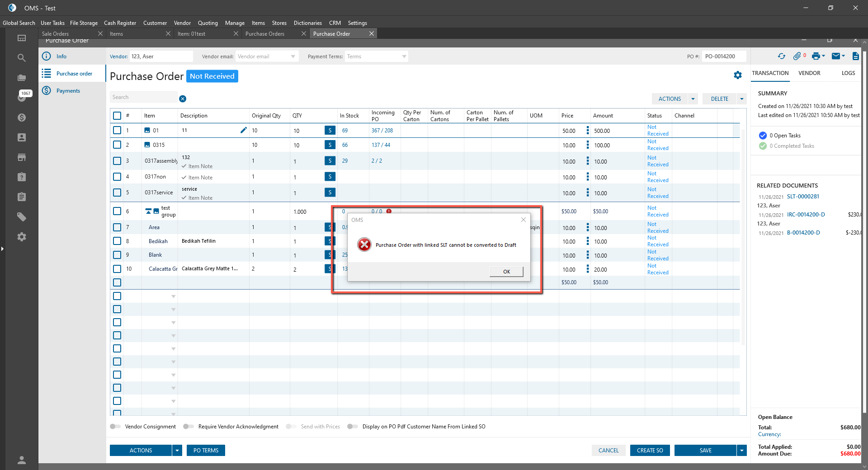The image size is (868, 470).
Task: Check the box for row 6, test group
Action: pos(117,211)
